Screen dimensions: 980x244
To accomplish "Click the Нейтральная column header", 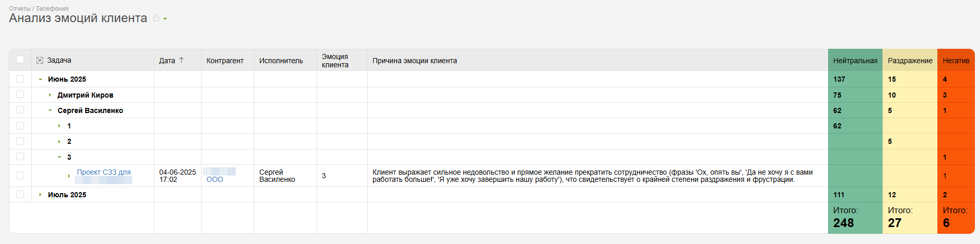I will click(x=855, y=61).
